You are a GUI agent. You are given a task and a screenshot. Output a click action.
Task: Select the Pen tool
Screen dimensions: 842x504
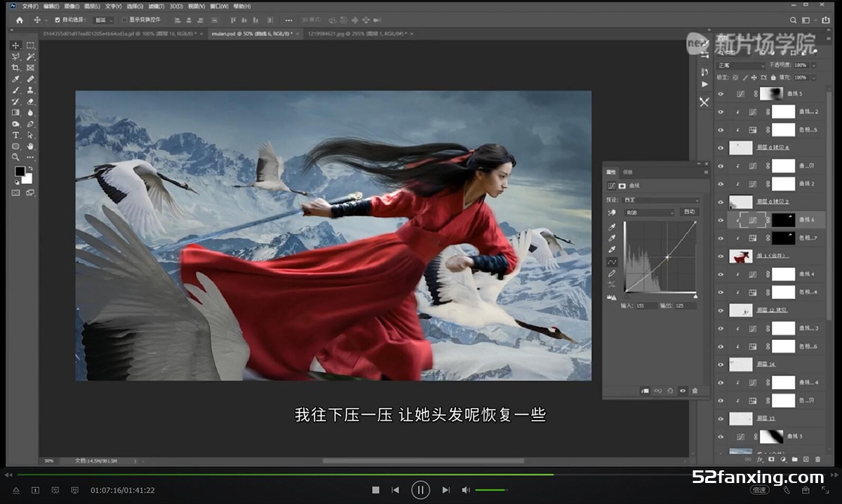coord(30,124)
